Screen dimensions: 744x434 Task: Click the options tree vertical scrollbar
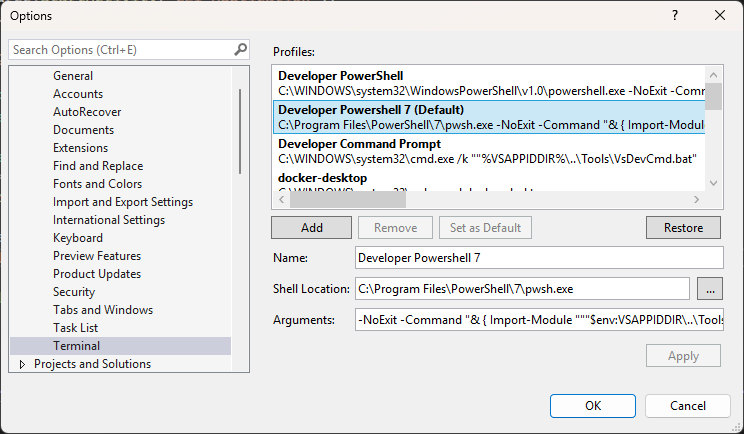tap(240, 131)
